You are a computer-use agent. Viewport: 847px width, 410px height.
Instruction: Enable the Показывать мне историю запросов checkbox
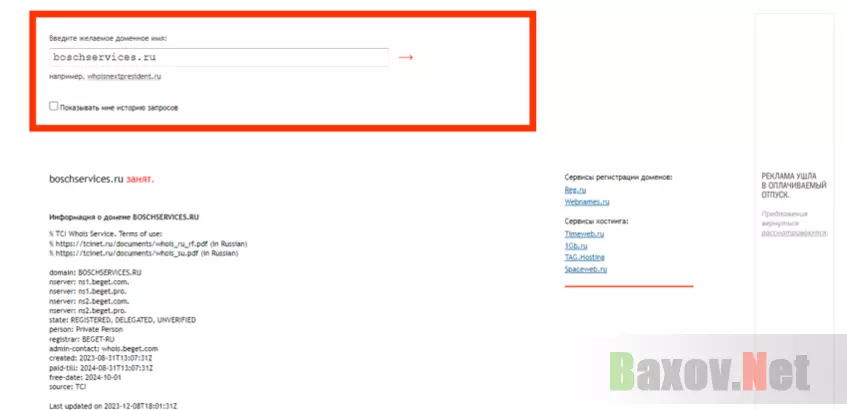pyautogui.click(x=53, y=106)
